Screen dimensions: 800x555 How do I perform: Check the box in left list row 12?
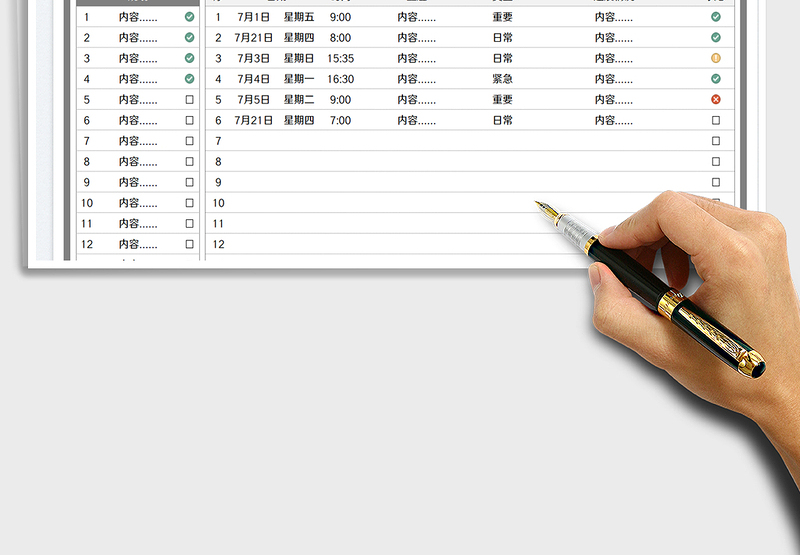190,244
